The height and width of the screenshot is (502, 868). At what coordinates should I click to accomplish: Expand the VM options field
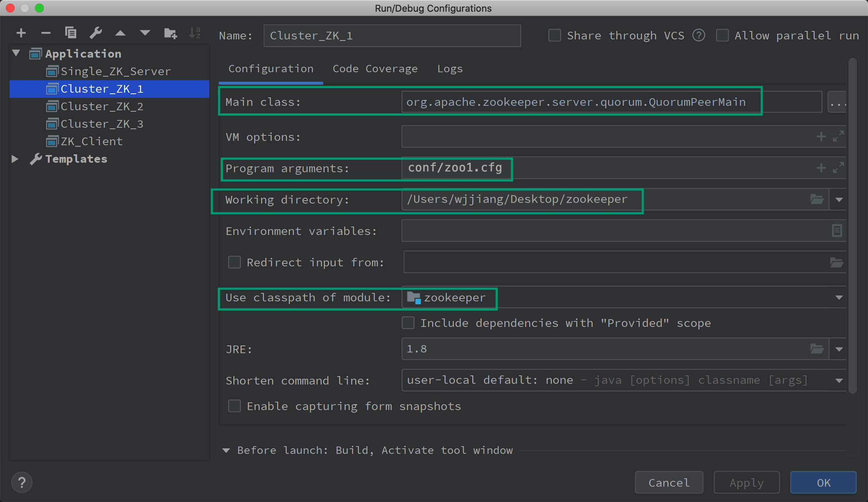[x=838, y=136]
